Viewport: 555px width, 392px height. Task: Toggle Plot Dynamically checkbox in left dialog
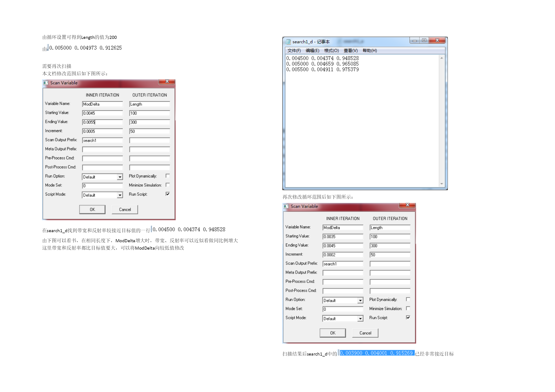[168, 176]
